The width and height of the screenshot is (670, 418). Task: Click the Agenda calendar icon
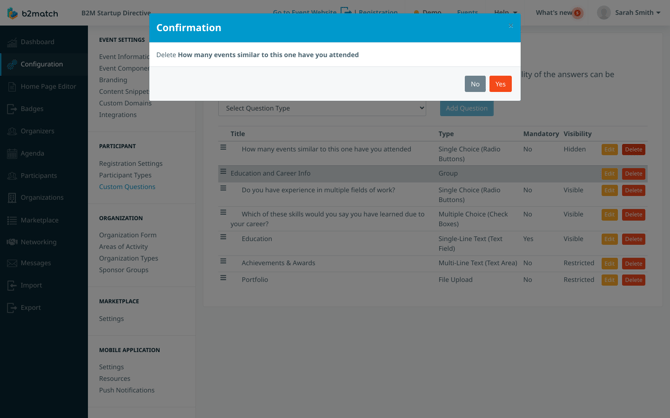[12, 153]
